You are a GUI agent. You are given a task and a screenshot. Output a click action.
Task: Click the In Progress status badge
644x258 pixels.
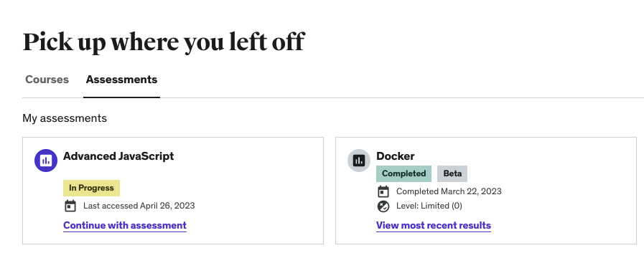point(92,188)
